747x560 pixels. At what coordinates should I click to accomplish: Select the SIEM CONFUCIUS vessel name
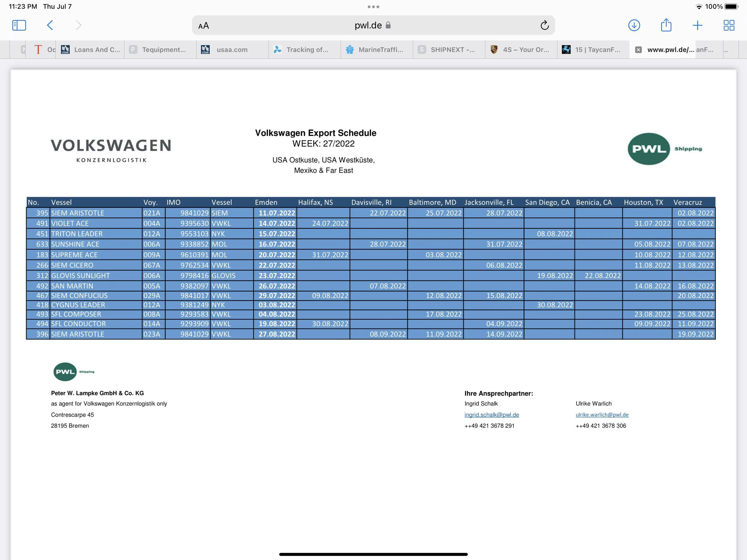[79, 296]
